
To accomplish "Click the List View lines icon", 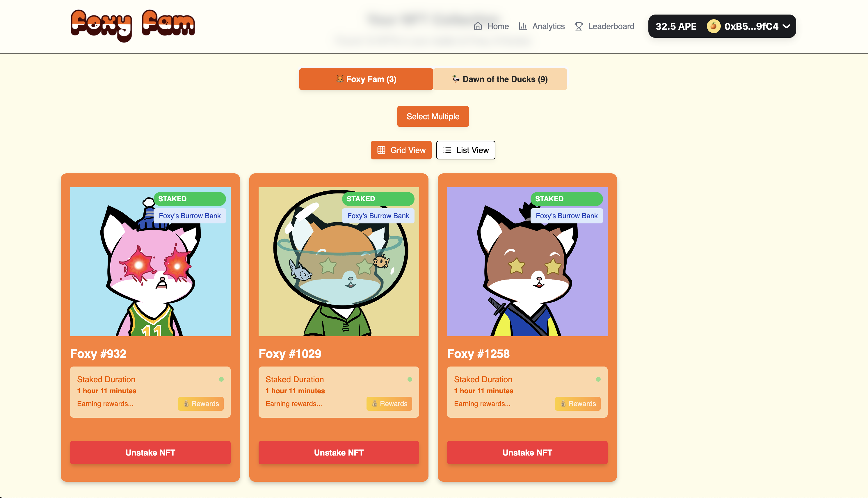I will point(447,150).
